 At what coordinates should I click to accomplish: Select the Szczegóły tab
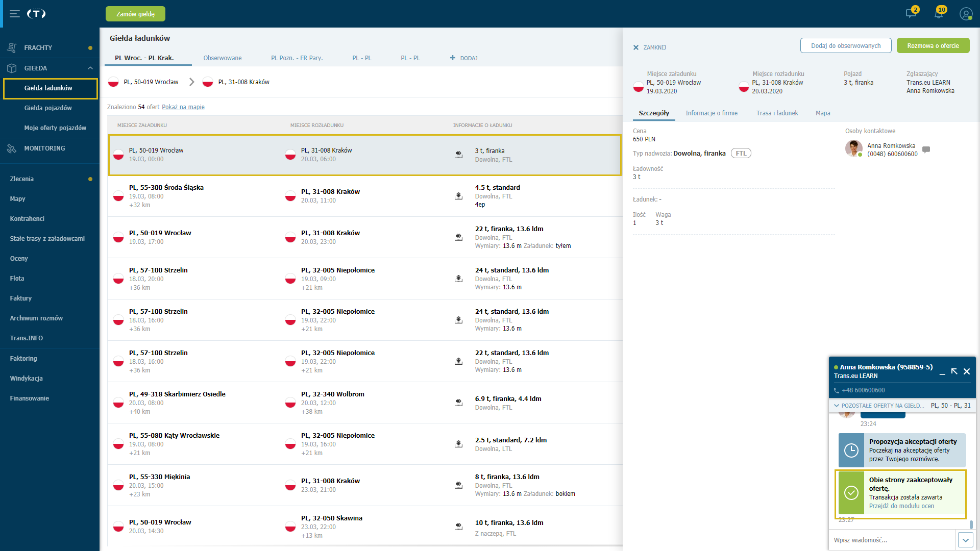(654, 113)
